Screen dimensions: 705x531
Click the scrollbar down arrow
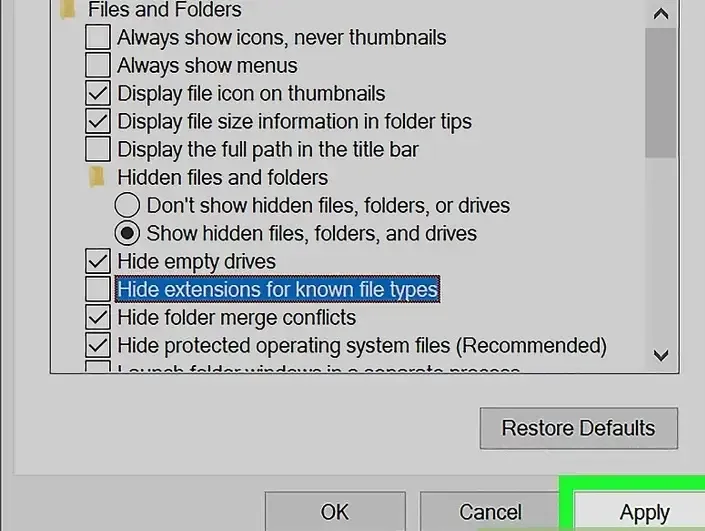pos(660,355)
